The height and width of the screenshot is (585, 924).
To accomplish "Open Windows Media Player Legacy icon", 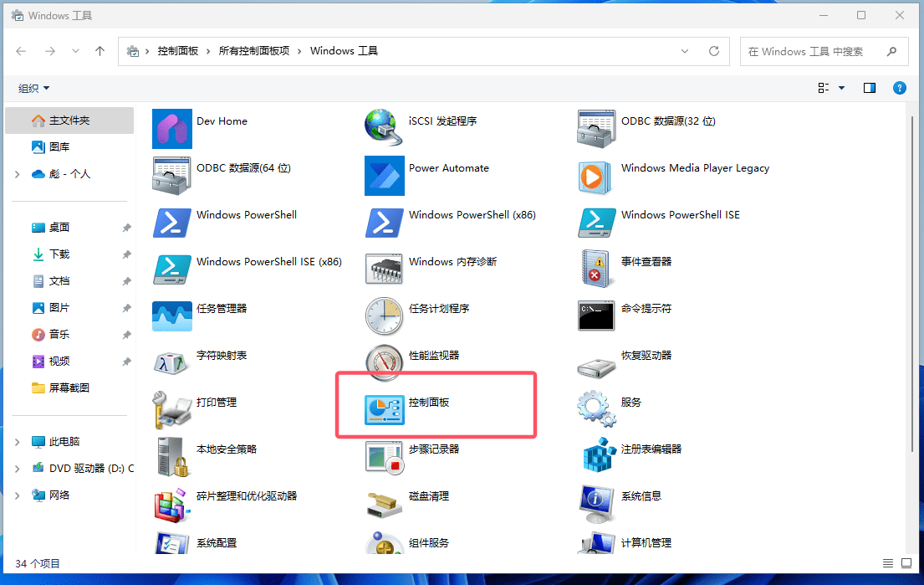I will click(x=596, y=177).
